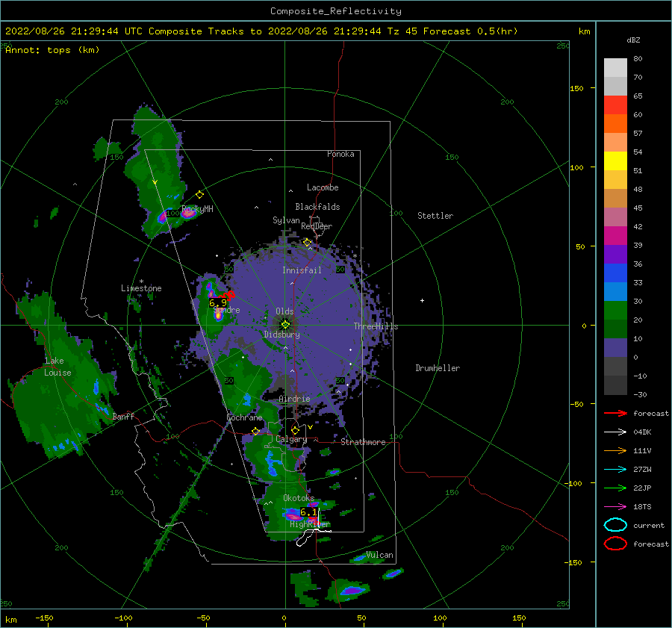
Task: Click the Olds label
Action: 284,311
